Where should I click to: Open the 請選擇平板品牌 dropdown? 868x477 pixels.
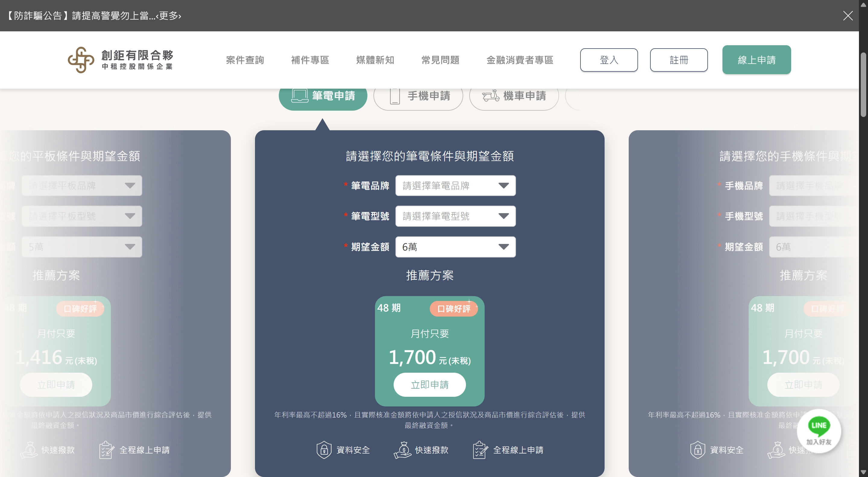click(82, 185)
